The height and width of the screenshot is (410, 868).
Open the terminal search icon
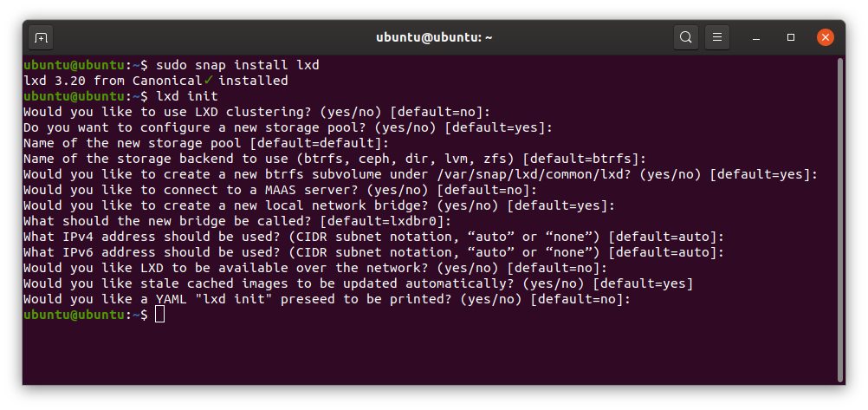[685, 37]
